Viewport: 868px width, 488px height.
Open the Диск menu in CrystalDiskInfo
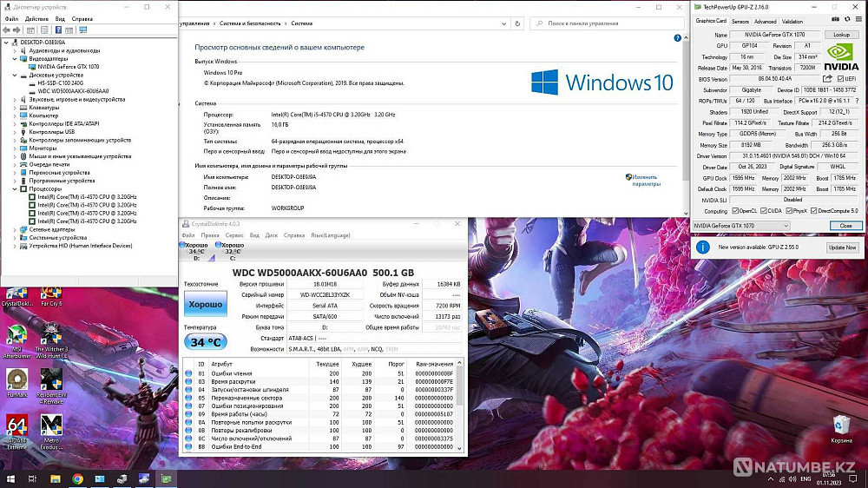click(x=271, y=235)
